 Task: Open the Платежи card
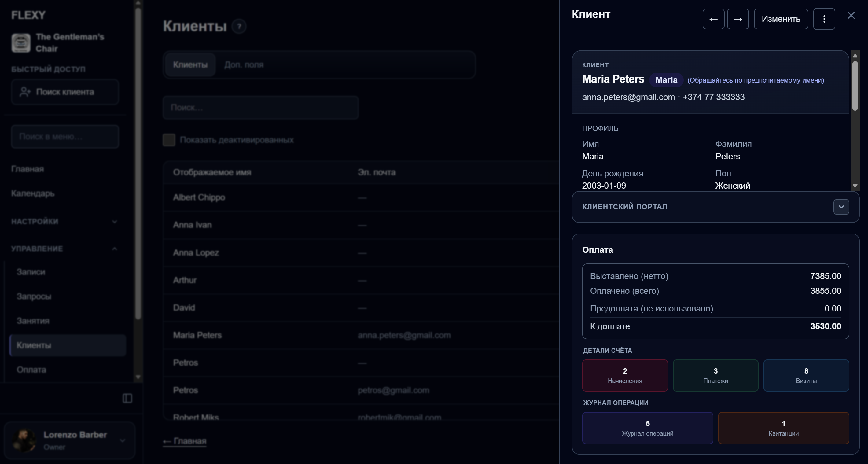pos(716,375)
